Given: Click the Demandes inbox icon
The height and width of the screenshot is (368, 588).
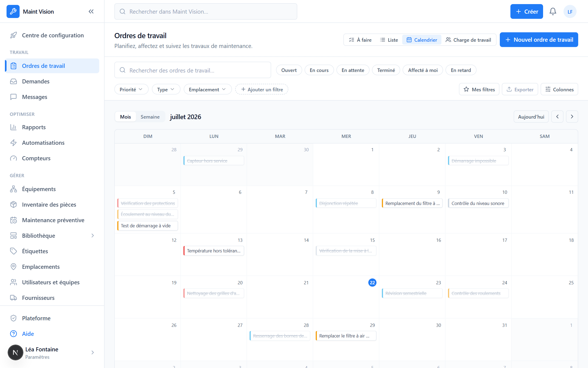Looking at the screenshot, I should pos(13,81).
